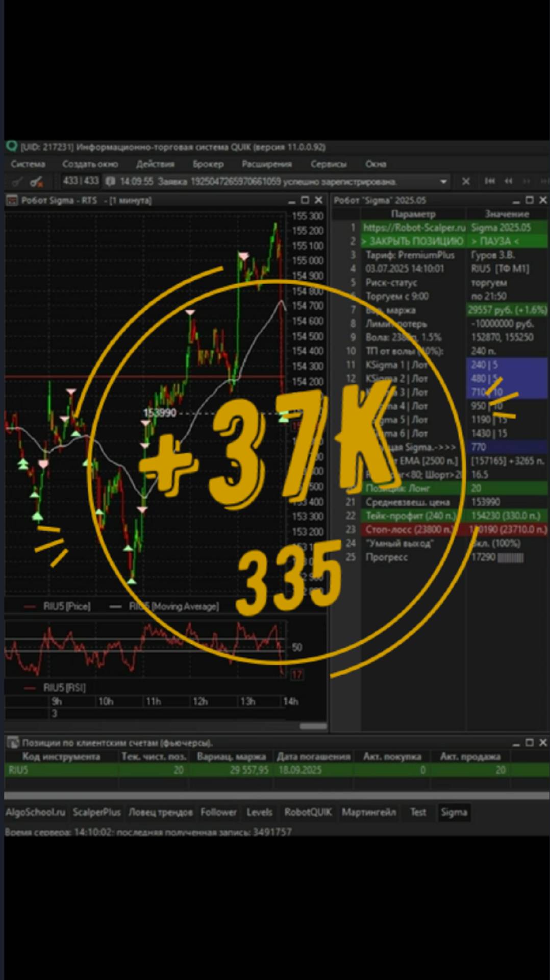Clear the message with the X icon

[466, 181]
